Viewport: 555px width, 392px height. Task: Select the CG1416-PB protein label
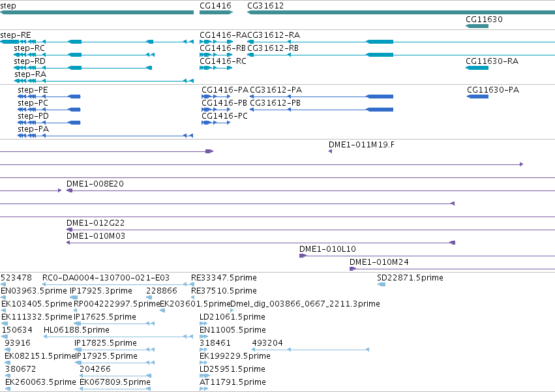224,103
